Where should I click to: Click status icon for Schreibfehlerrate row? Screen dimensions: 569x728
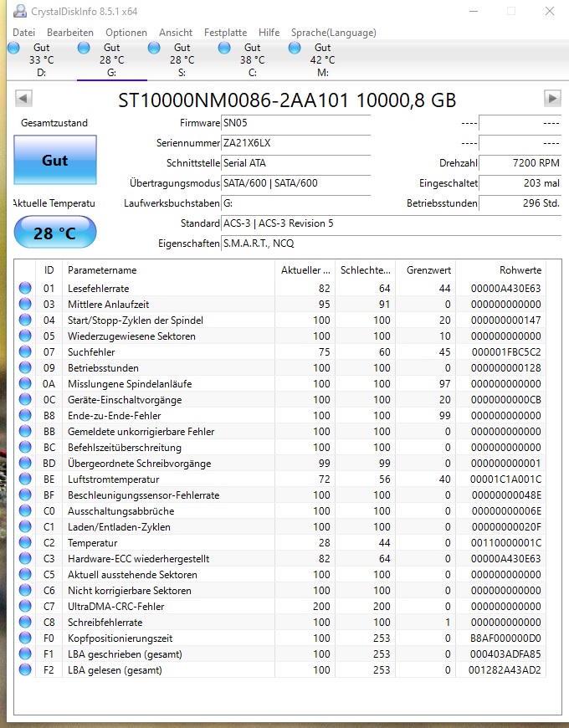[25, 622]
